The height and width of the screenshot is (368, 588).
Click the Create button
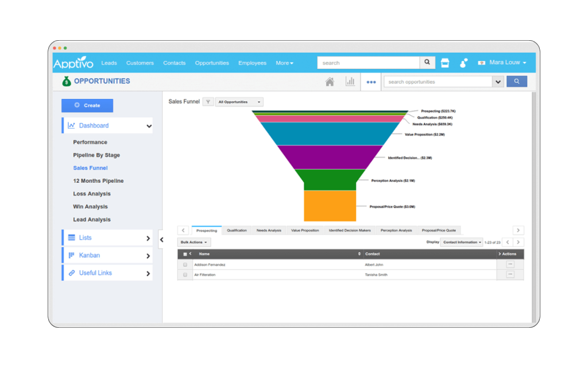87,105
